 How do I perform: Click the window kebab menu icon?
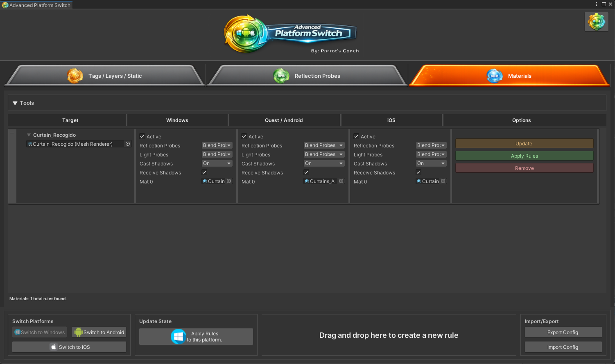[x=596, y=4]
